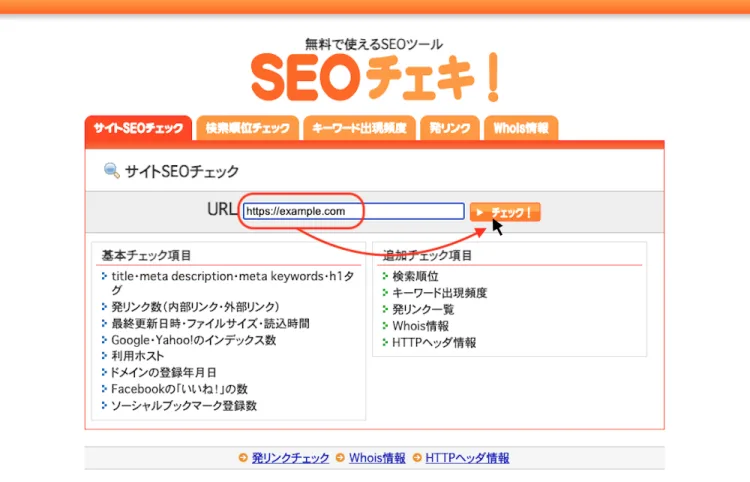Click the ドメインの登録年月日 item
The width and height of the screenshot is (750, 482).
(x=164, y=372)
